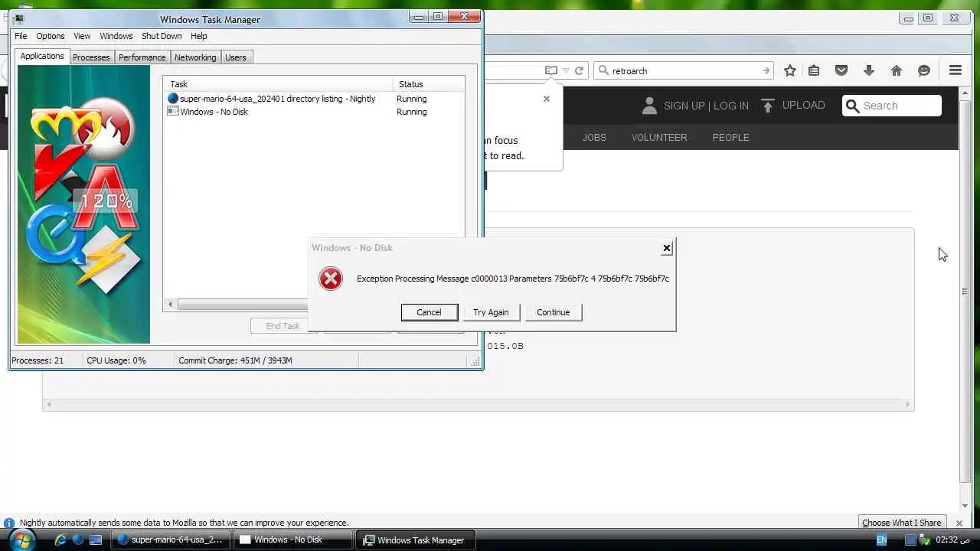Open the Firefox hamburger menu
This screenshot has height=551, width=980.
point(955,70)
